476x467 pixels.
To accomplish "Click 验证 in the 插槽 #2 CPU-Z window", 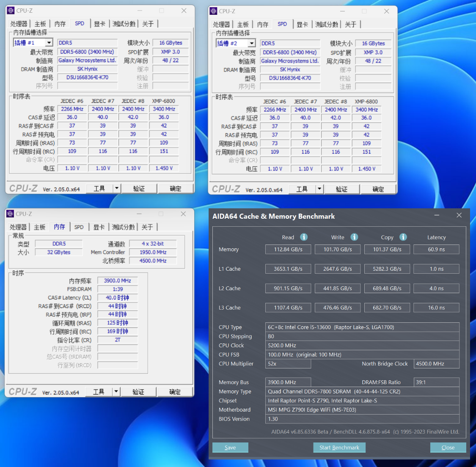I will click(342, 189).
